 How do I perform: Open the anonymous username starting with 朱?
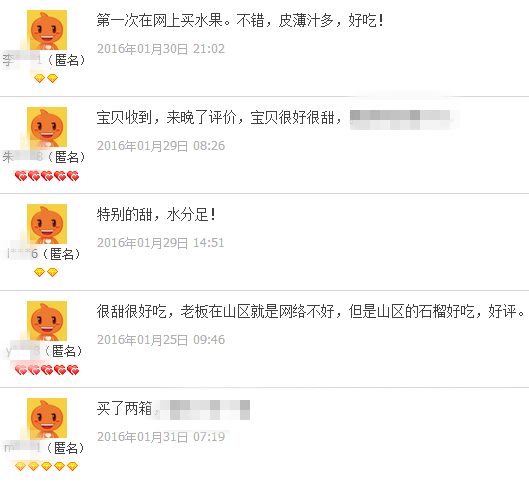pos(43,157)
